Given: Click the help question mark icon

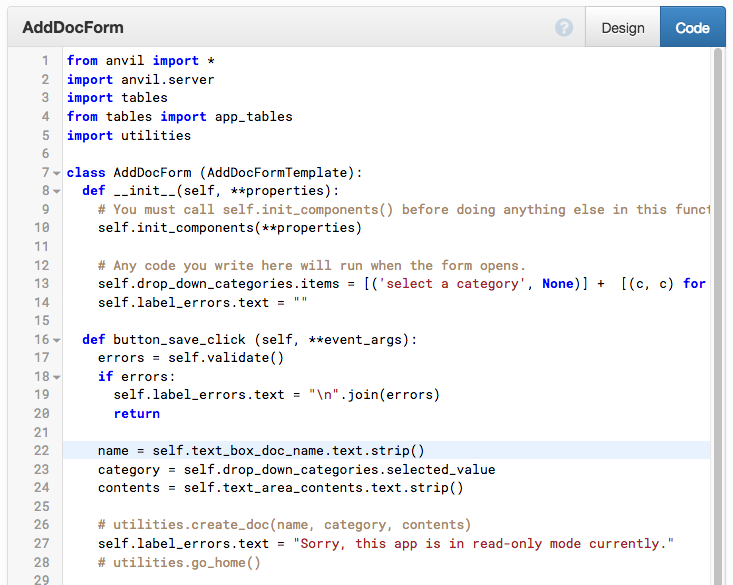Looking at the screenshot, I should click(x=564, y=28).
